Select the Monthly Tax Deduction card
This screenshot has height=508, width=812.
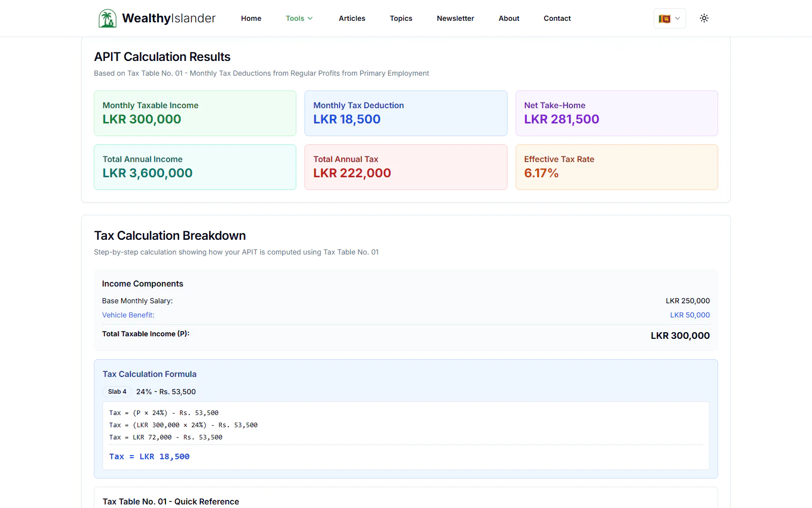405,113
